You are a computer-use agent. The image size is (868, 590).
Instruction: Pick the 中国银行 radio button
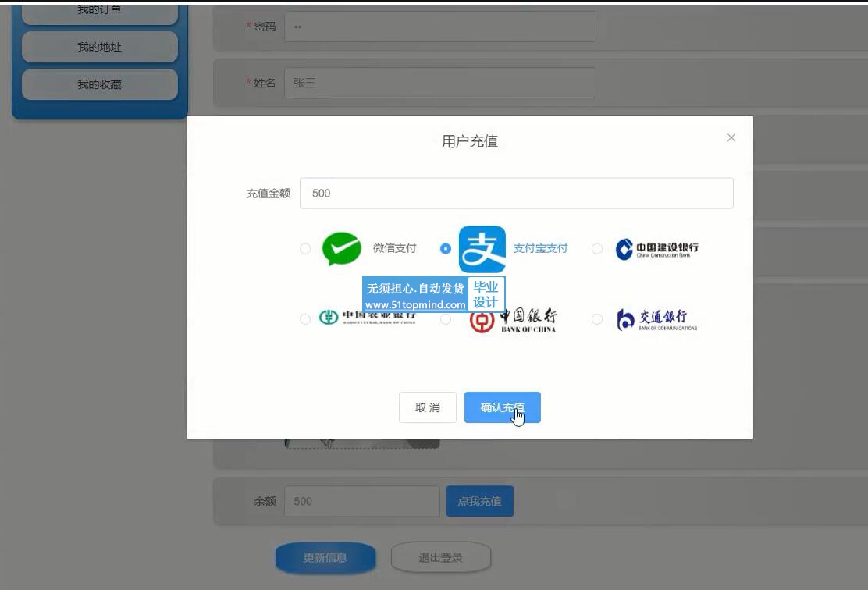coord(446,319)
